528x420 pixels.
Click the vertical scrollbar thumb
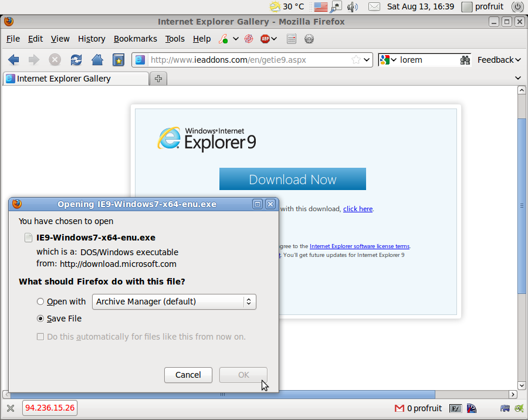(522, 205)
